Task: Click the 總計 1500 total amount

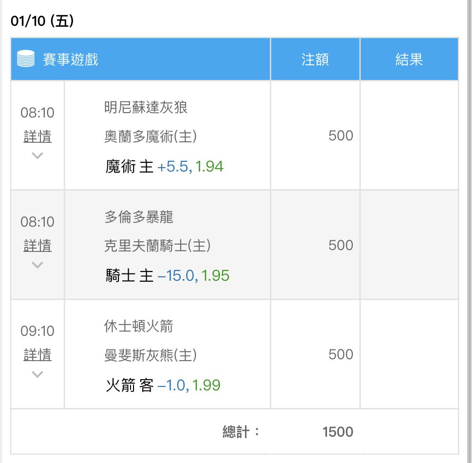Action: click(338, 432)
